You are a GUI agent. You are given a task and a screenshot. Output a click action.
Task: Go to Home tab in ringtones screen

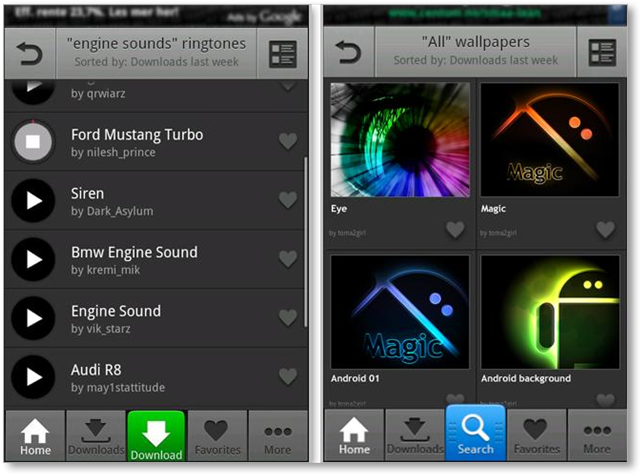[35, 436]
